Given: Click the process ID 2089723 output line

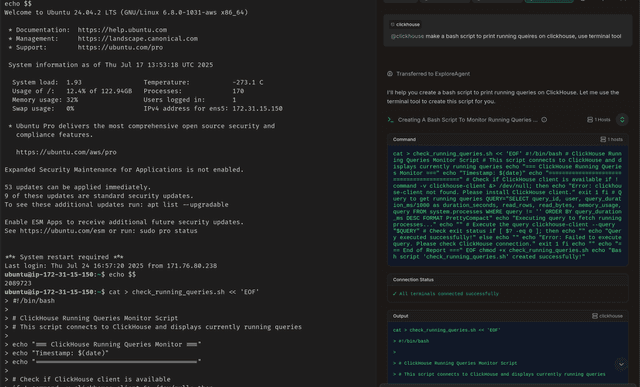Looking at the screenshot, I should click(18, 283).
